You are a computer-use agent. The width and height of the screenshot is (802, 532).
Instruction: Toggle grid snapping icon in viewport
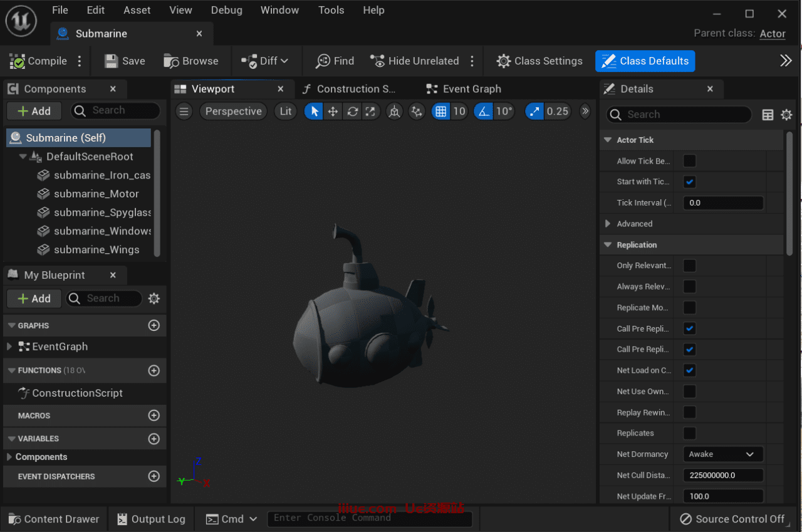tap(440, 112)
